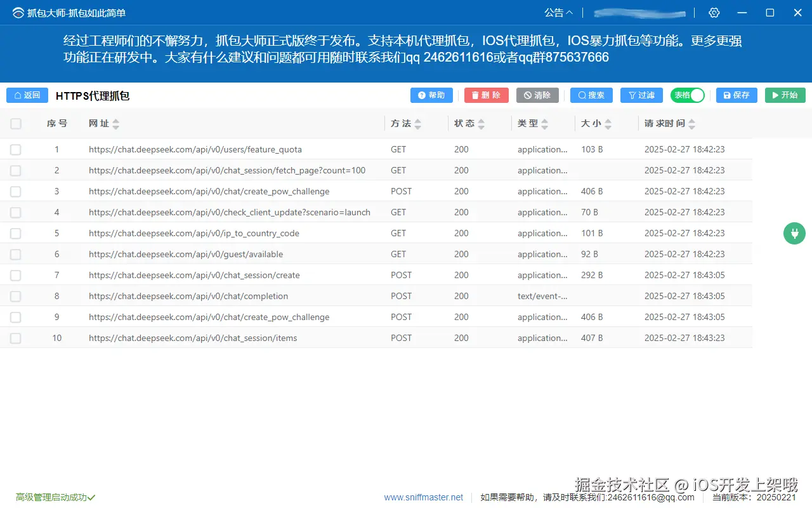Click the 407 B size cell
This screenshot has height=508, width=812.
pos(592,338)
